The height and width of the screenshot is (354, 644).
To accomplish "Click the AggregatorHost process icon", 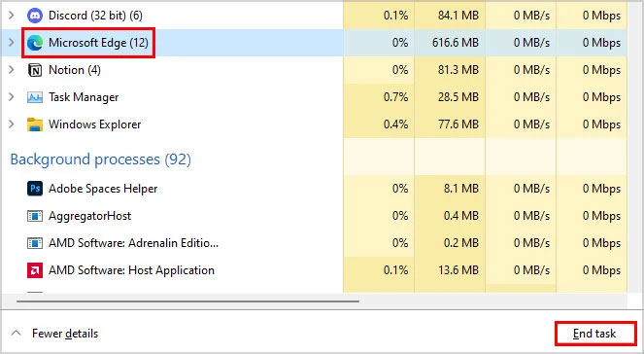I will [x=35, y=216].
